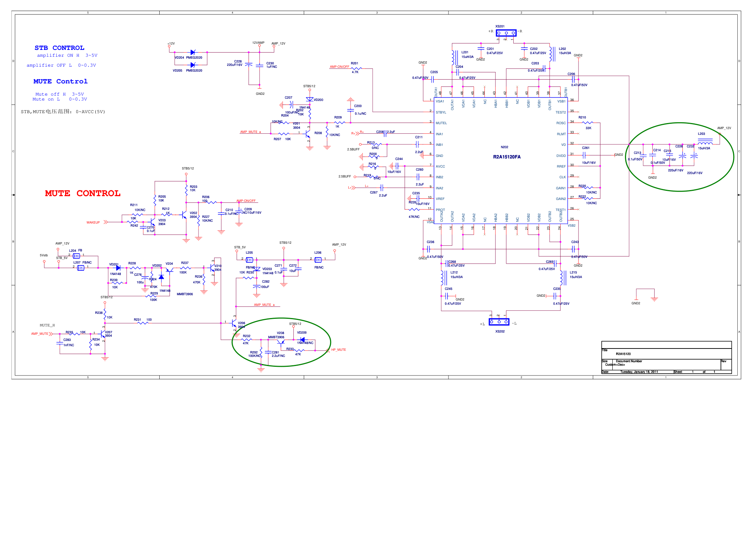Click the VD204 PMEG2020 diode symbol
Image resolution: width=756 pixels, height=534 pixels.
point(192,52)
